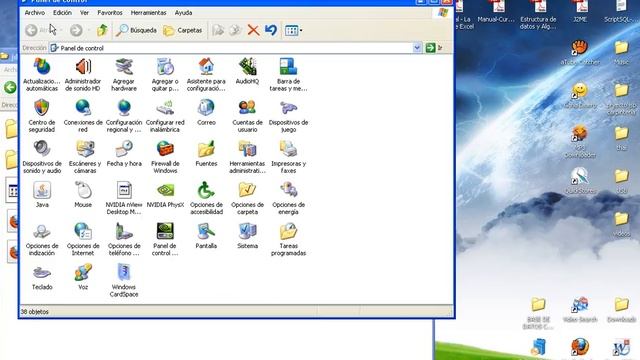Open Agregar o quitar programas
This screenshot has height=360, width=640.
[x=165, y=74]
